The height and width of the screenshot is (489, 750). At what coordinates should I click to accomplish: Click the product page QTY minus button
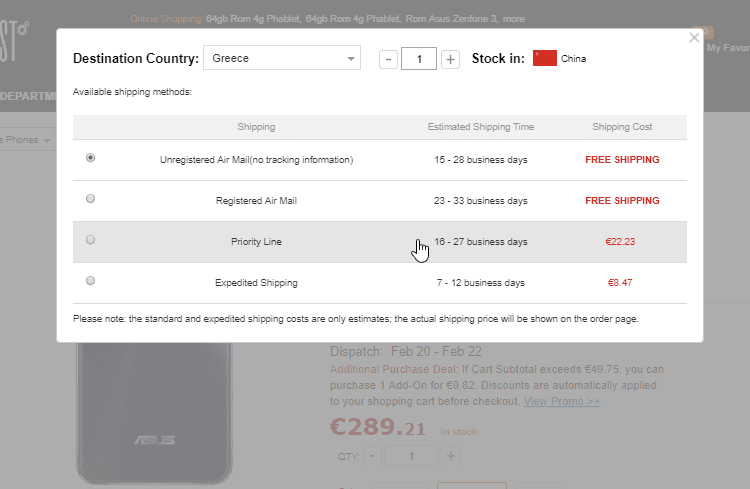[x=371, y=456]
